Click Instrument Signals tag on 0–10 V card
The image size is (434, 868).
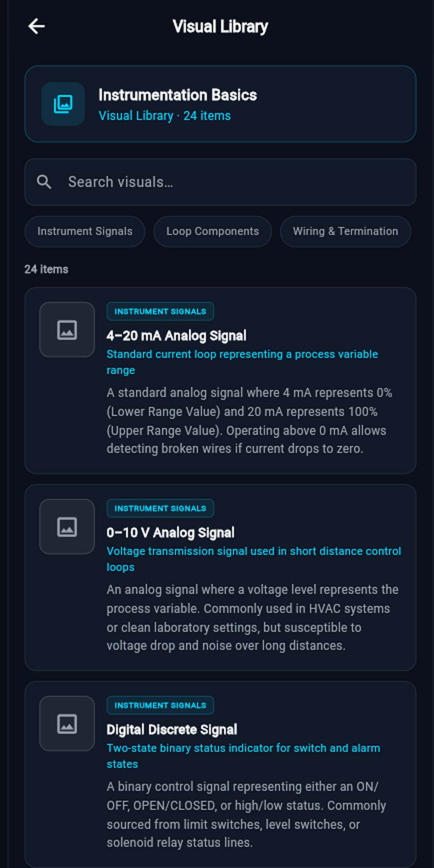[160, 508]
